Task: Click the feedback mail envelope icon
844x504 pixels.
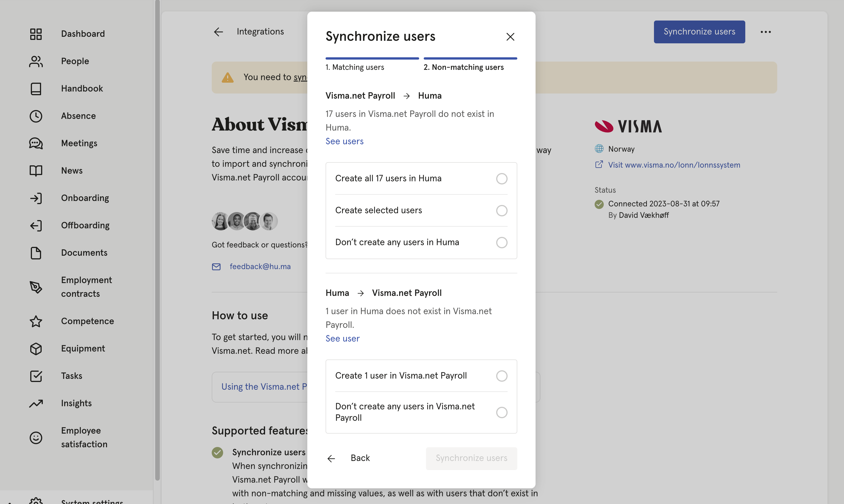Action: 216,267
